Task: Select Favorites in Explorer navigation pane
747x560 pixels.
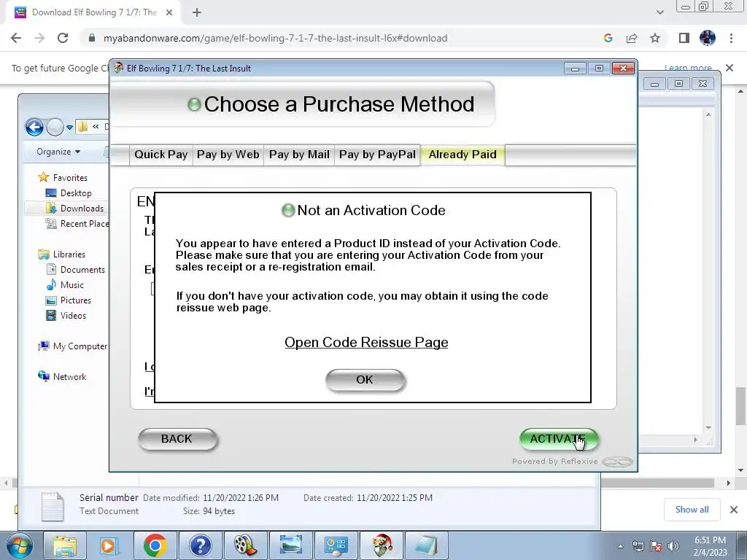Action: click(70, 178)
